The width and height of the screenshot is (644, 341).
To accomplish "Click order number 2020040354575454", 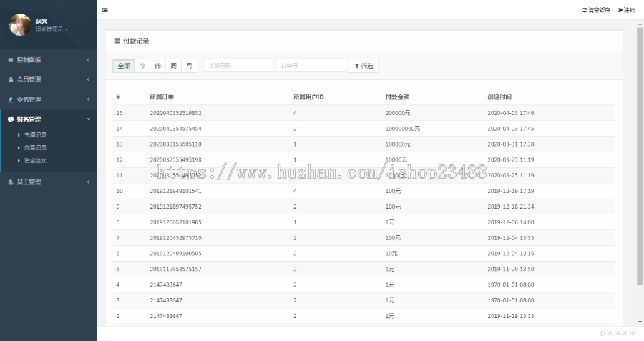I will pyautogui.click(x=175, y=129).
